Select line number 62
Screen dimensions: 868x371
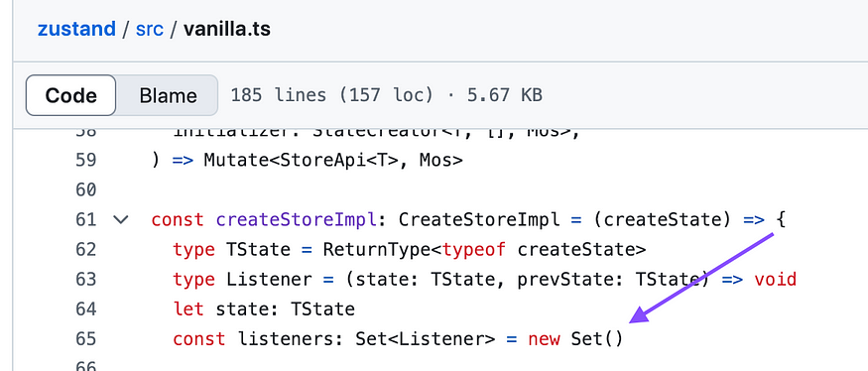85,250
